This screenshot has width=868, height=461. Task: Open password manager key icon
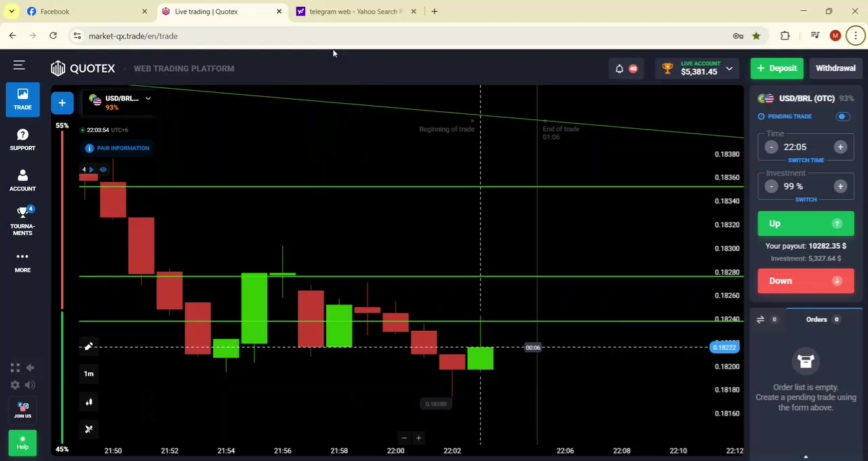point(738,36)
